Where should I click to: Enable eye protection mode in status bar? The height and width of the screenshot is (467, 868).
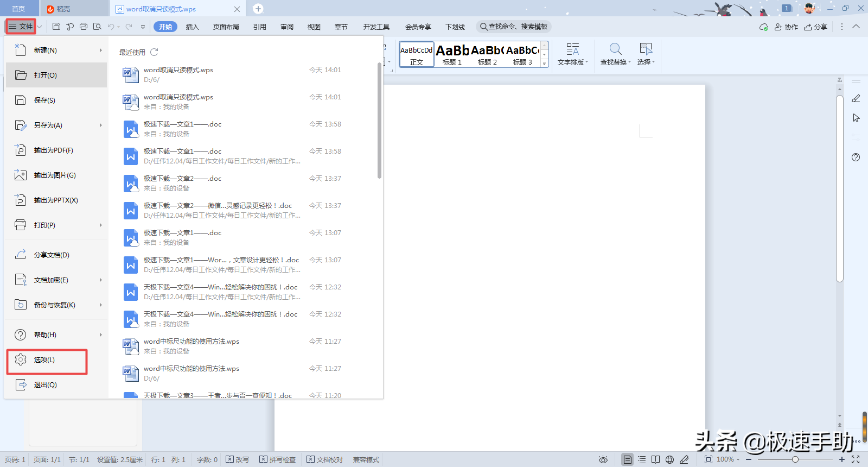(603, 459)
